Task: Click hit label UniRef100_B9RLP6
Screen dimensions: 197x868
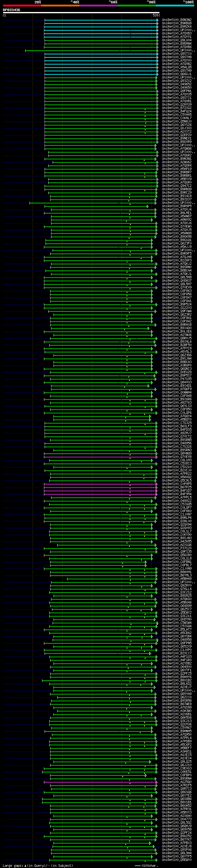Action: tap(177, 518)
